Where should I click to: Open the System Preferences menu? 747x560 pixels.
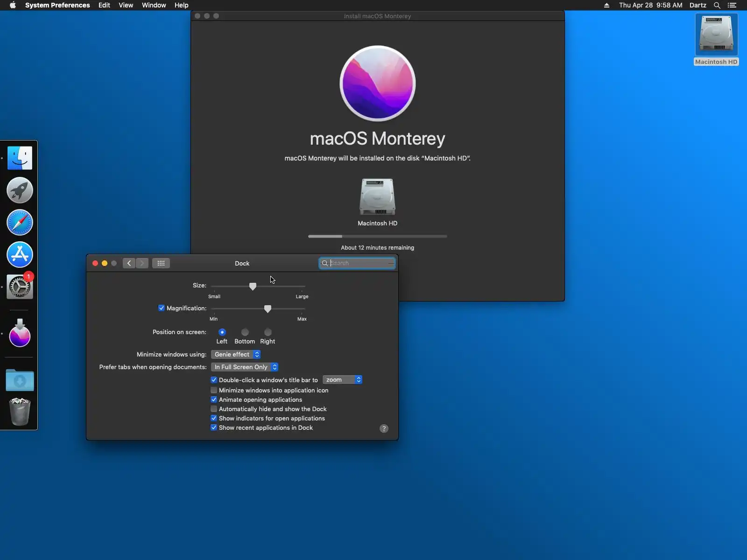tap(57, 5)
